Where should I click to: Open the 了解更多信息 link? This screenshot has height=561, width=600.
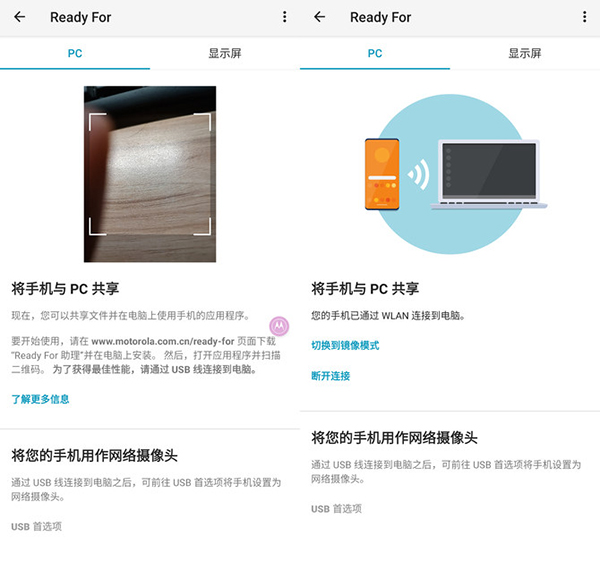coord(40,399)
